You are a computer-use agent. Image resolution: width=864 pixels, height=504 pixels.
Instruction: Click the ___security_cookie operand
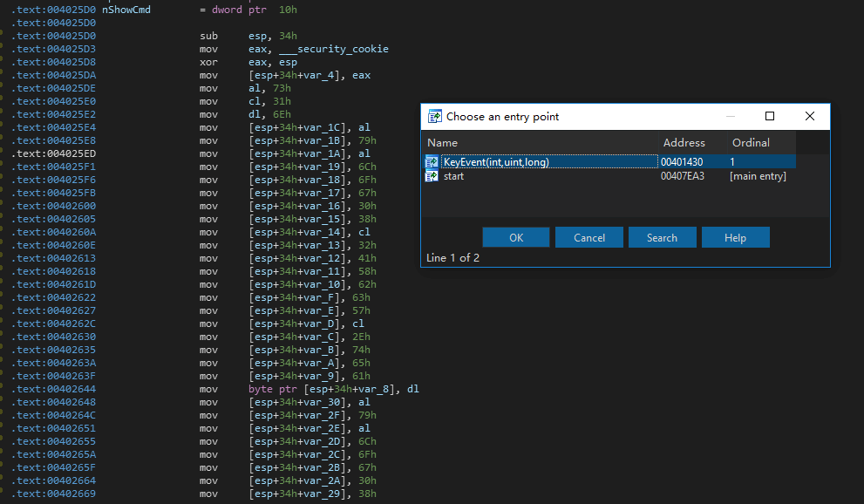[333, 49]
